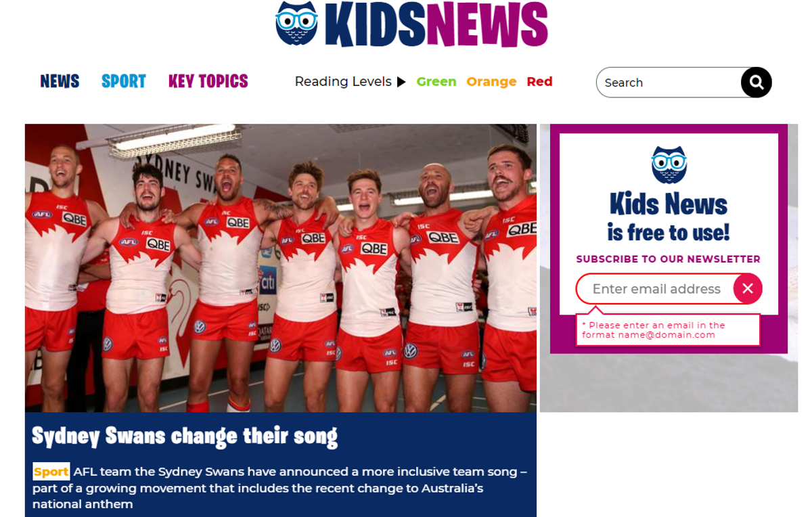Filter by Orange reading level
812x517 pixels.
point(491,82)
